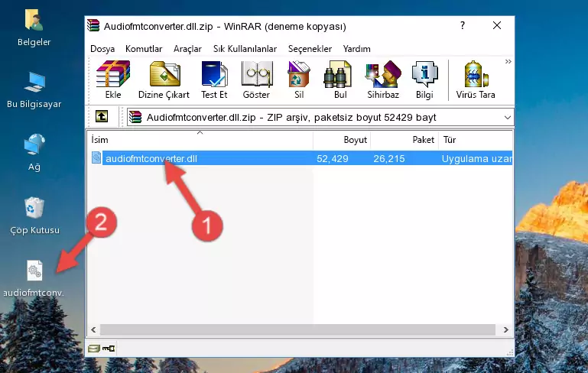Go up one folder level
588x373 pixels.
(102, 117)
